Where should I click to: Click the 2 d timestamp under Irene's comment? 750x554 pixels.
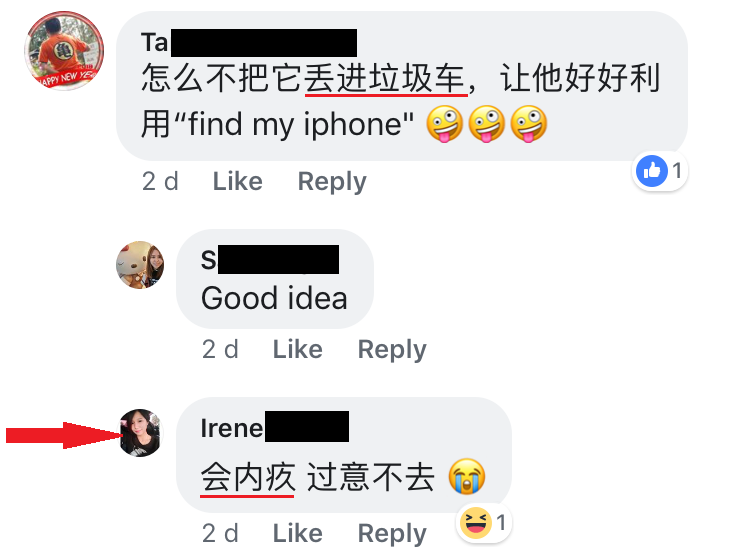click(220, 533)
